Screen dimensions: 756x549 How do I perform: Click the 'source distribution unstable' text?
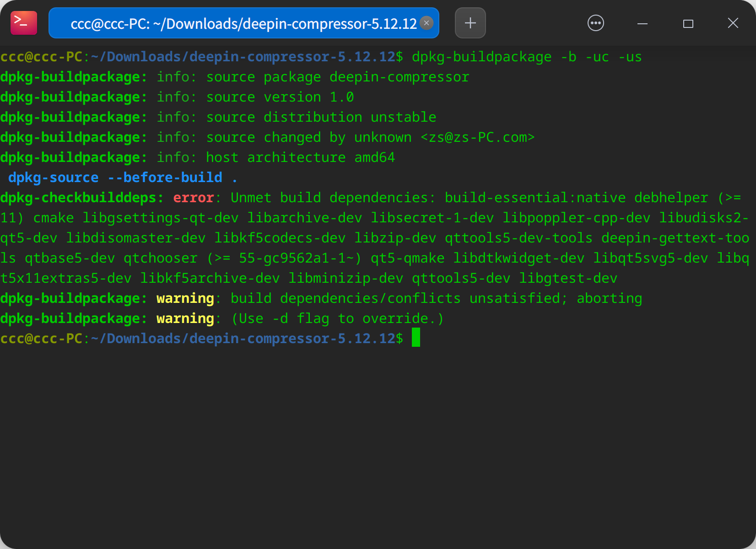(x=321, y=117)
